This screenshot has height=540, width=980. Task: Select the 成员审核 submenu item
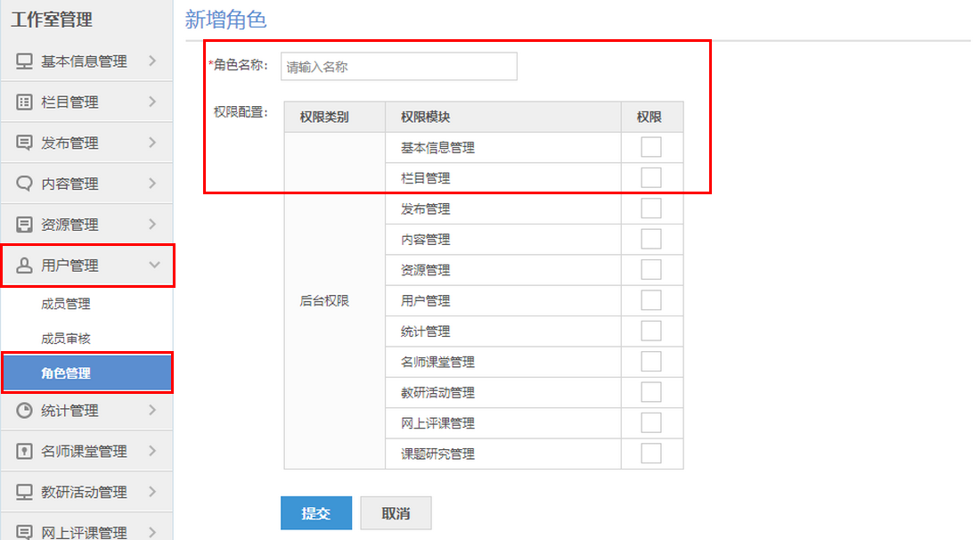66,339
